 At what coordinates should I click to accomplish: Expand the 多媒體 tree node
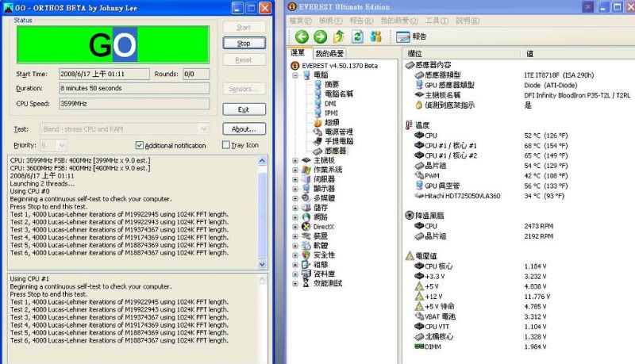[295, 198]
